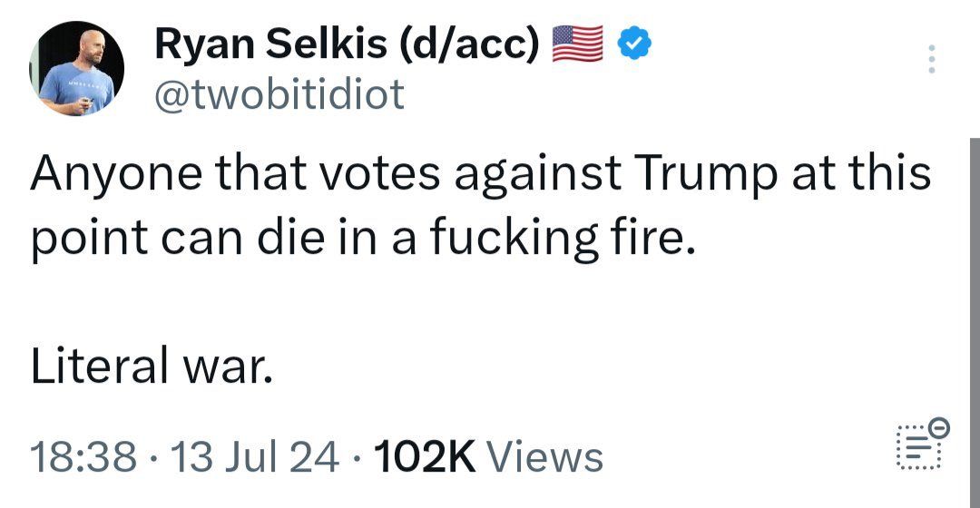Click the "Literal war." line
The width and height of the screenshot is (980, 508).
click(x=152, y=368)
